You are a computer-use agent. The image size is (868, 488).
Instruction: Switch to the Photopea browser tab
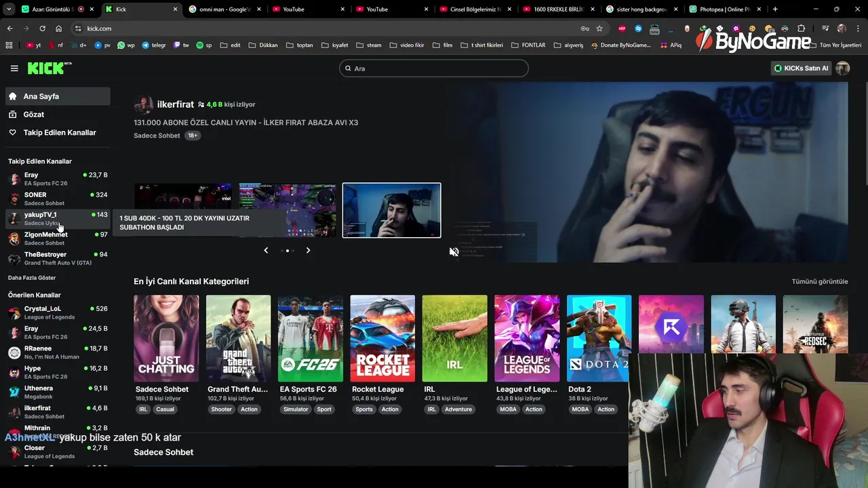click(724, 9)
